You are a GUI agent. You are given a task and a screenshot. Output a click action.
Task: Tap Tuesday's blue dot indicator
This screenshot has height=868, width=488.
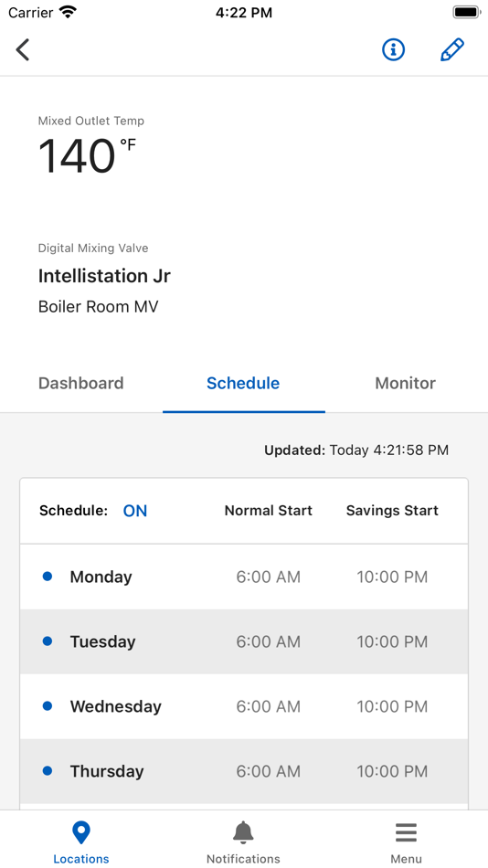point(48,641)
